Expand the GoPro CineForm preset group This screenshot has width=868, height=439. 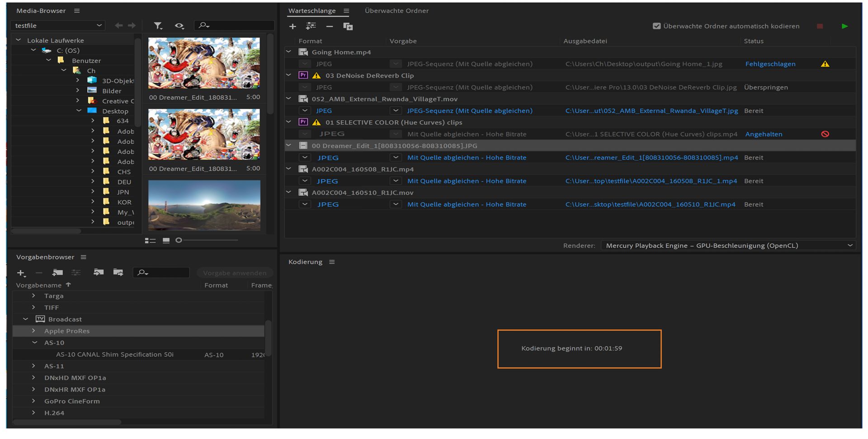pyautogui.click(x=33, y=401)
